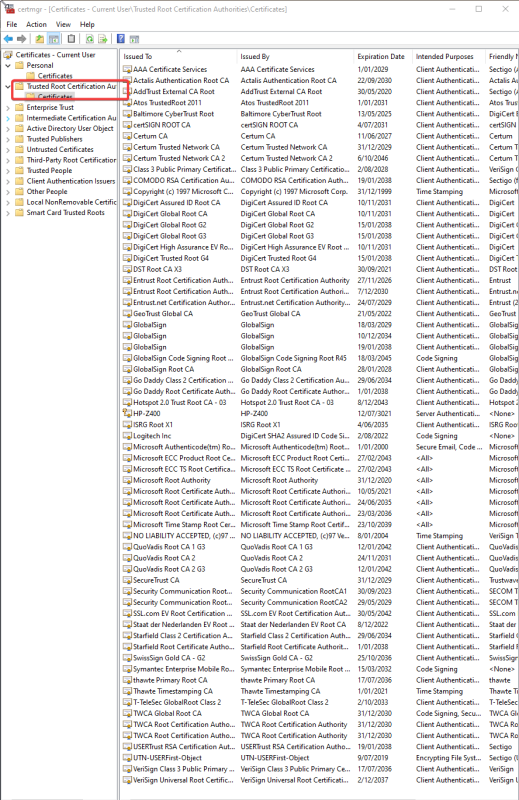
Task: Open the Help menu
Action: coord(87,24)
